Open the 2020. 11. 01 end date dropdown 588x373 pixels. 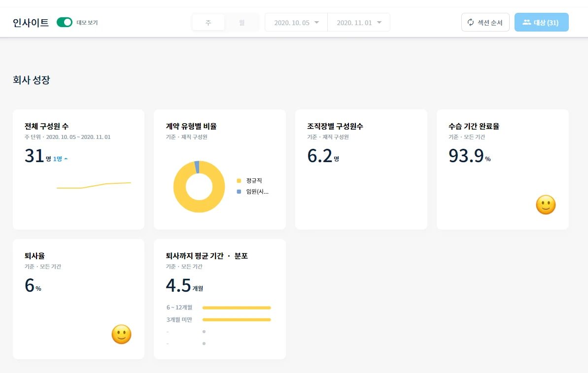(x=359, y=23)
